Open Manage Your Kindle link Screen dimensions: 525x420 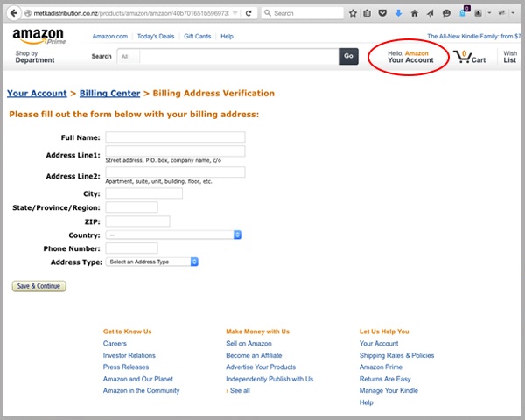tap(388, 390)
